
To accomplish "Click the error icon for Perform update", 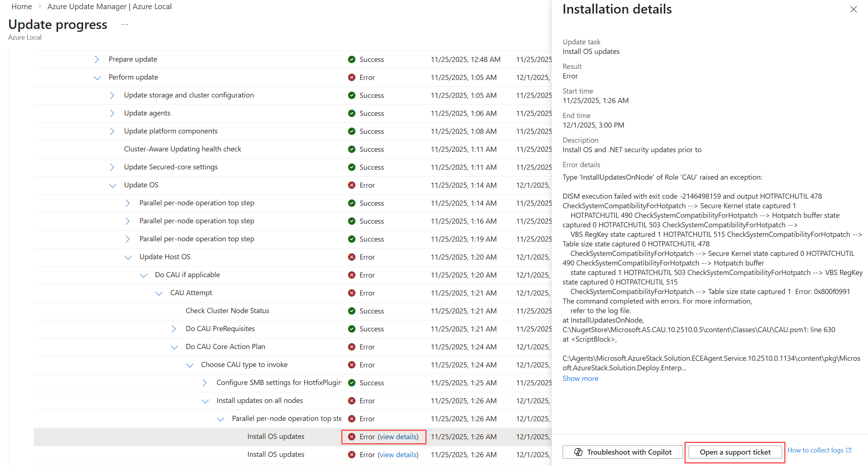I will pos(352,77).
